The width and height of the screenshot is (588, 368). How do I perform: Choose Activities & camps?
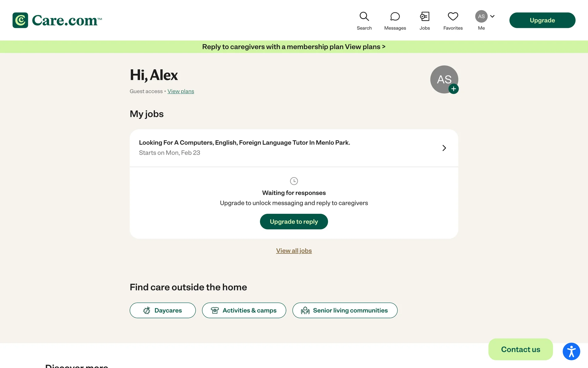click(x=244, y=310)
